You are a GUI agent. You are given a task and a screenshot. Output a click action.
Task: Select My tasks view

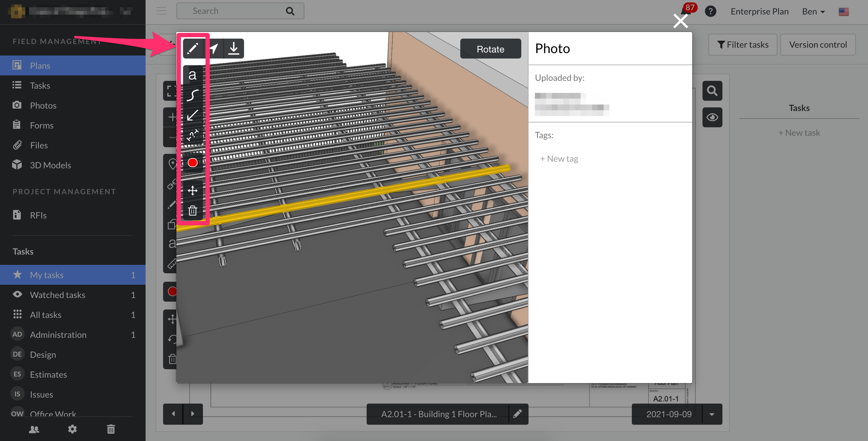47,275
